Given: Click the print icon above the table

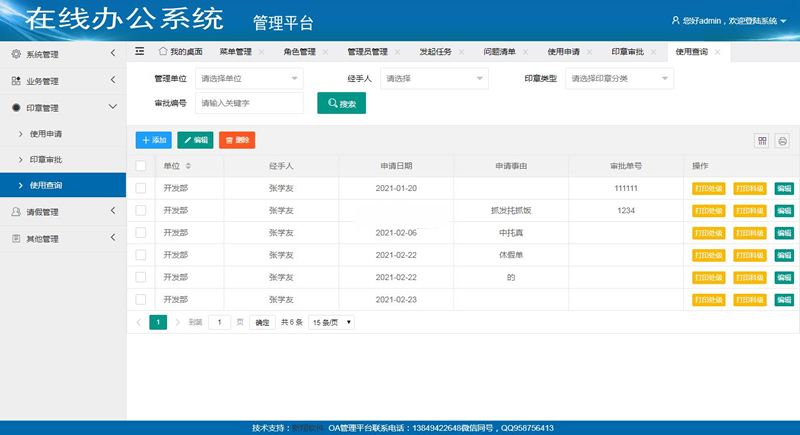Looking at the screenshot, I should pyautogui.click(x=782, y=140).
